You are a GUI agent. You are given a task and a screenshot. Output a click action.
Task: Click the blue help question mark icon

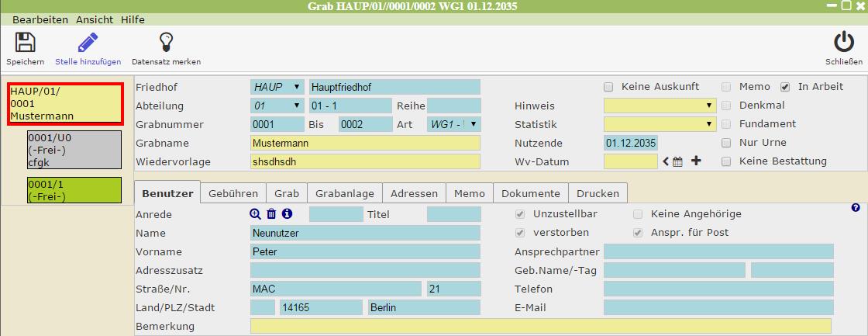point(856,208)
